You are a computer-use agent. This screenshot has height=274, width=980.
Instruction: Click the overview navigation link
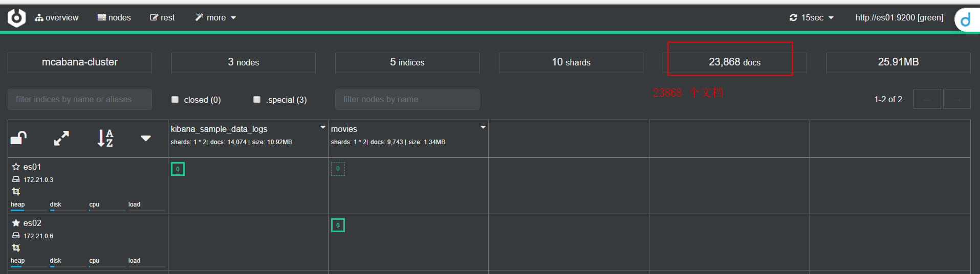[x=57, y=18]
